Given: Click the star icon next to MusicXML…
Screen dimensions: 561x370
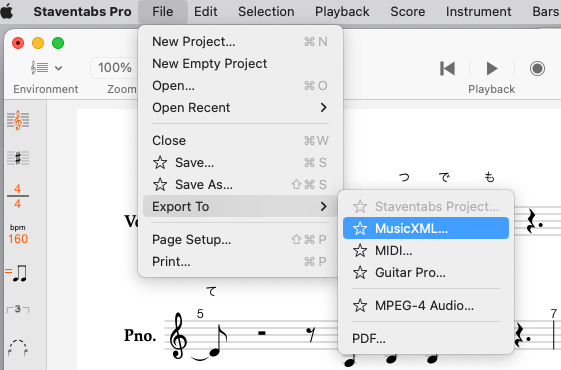Looking at the screenshot, I should [x=360, y=228].
